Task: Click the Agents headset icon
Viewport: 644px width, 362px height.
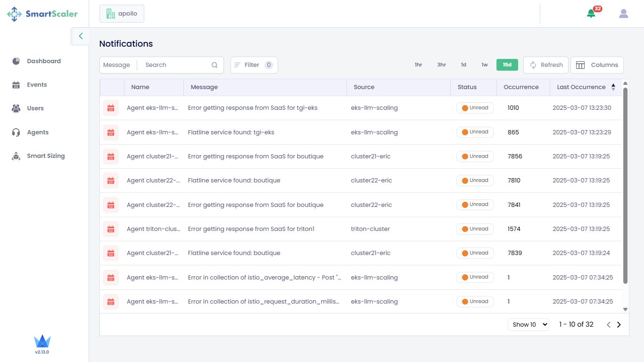Action: pyautogui.click(x=16, y=132)
